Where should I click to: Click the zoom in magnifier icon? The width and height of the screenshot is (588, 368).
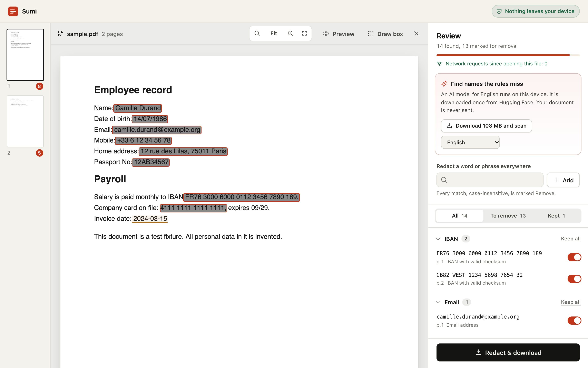(290, 34)
